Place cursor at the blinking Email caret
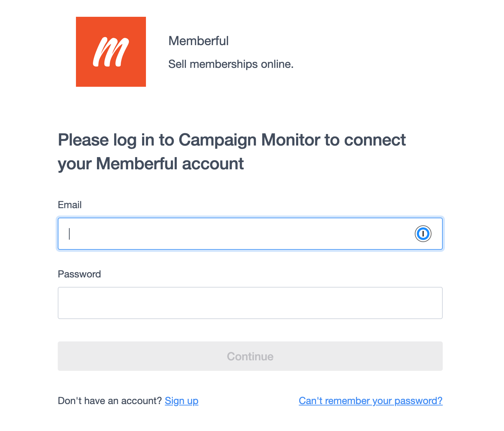The image size is (504, 431). [x=69, y=234]
